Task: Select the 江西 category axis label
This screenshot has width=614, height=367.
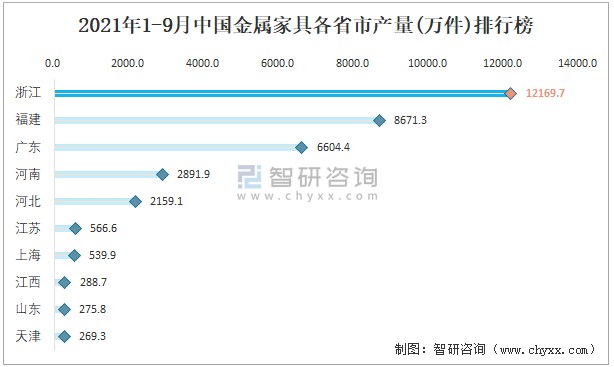Action: coord(28,282)
